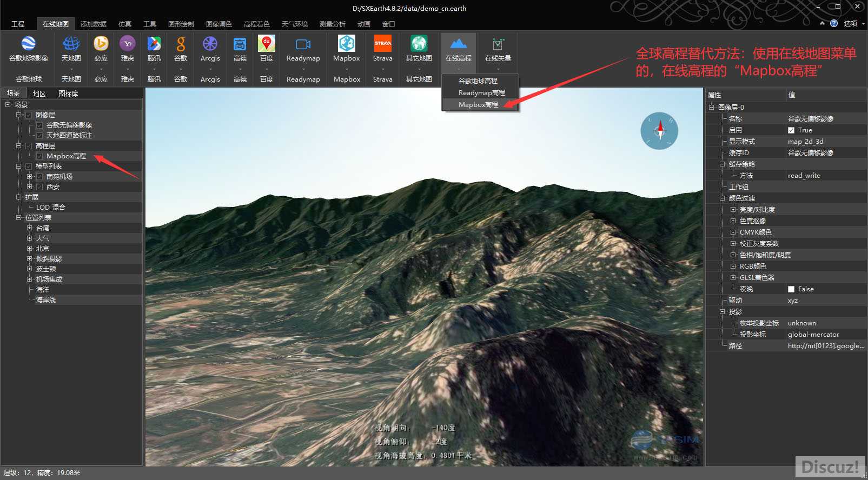Toggle the 南苑机场 model checkbox
Image resolution: width=868 pixels, height=480 pixels.
click(39, 177)
